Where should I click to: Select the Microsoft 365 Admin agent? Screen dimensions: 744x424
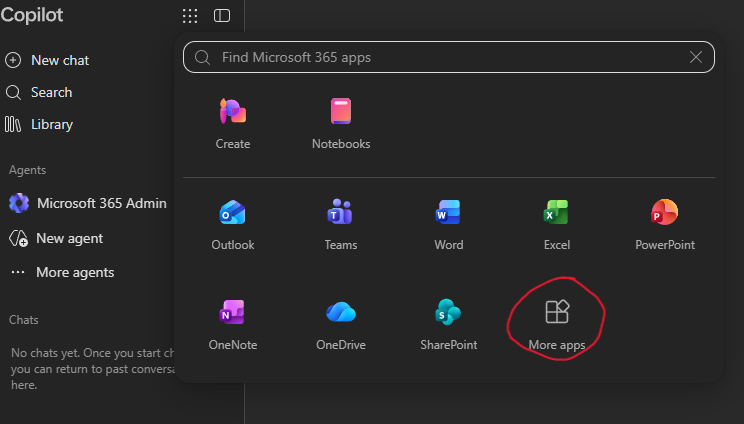(88, 203)
